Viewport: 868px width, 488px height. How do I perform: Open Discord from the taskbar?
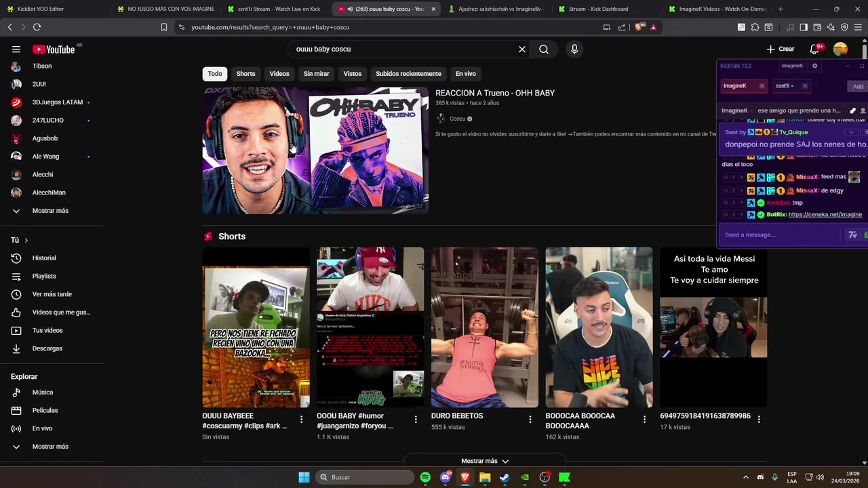pos(446,477)
